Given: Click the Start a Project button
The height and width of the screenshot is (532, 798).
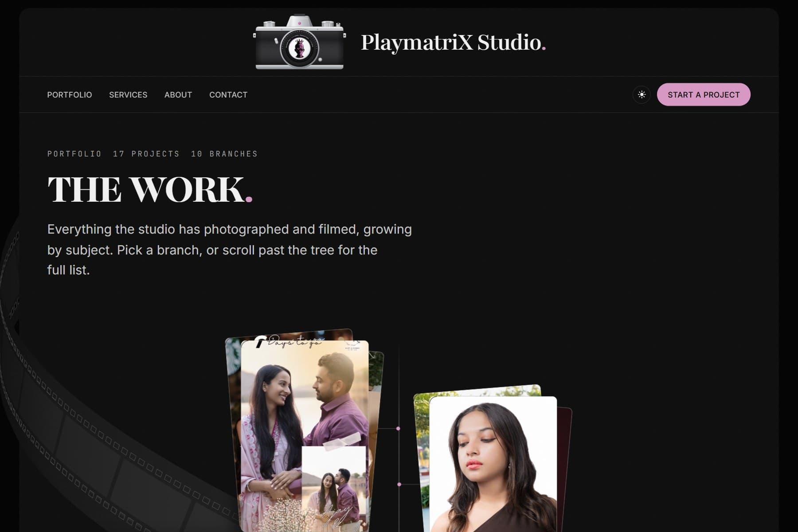Looking at the screenshot, I should tap(704, 94).
